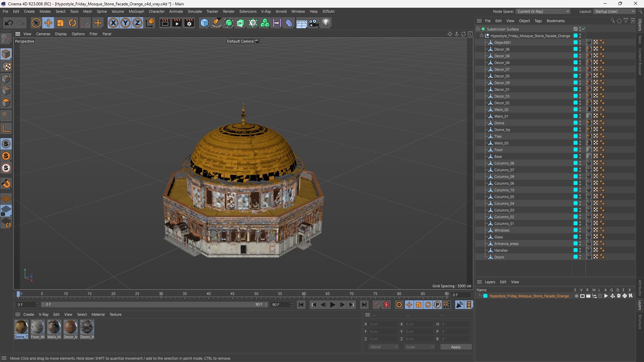Open viewport hamburger menu icon

(x=18, y=34)
